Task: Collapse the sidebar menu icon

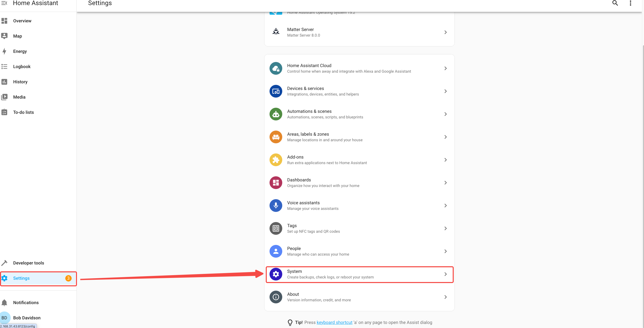Action: point(4,3)
